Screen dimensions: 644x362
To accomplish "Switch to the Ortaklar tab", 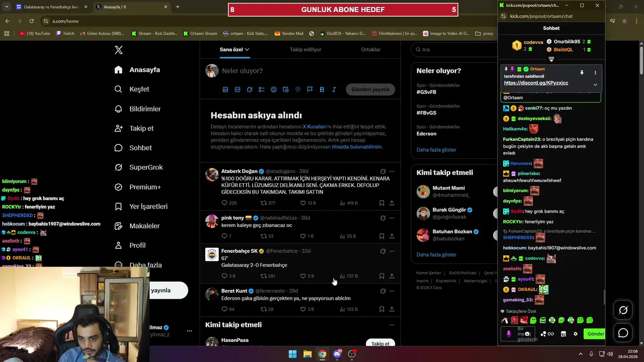I will (x=371, y=49).
